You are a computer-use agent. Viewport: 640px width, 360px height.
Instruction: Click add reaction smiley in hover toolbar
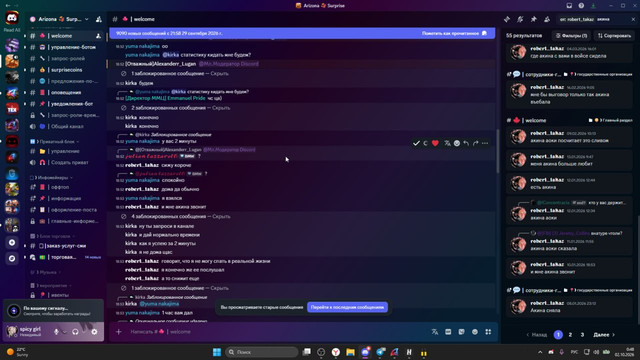pos(457,143)
